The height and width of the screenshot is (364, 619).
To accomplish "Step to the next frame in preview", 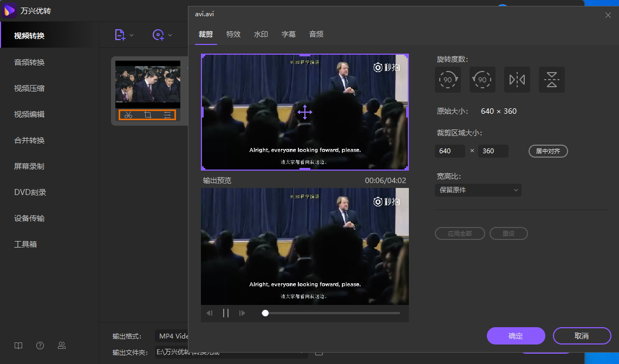I will click(x=242, y=313).
